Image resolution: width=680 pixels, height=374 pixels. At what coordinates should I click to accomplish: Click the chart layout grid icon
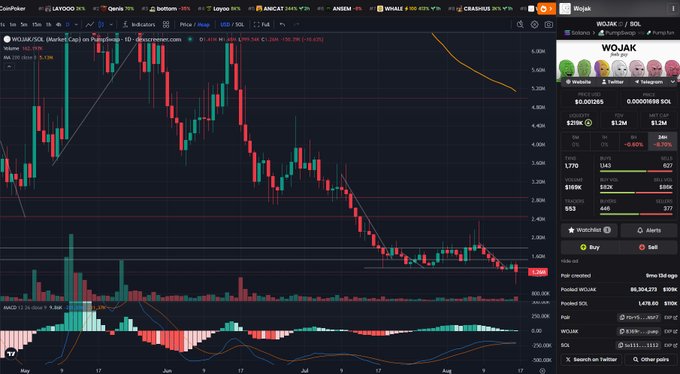point(166,25)
